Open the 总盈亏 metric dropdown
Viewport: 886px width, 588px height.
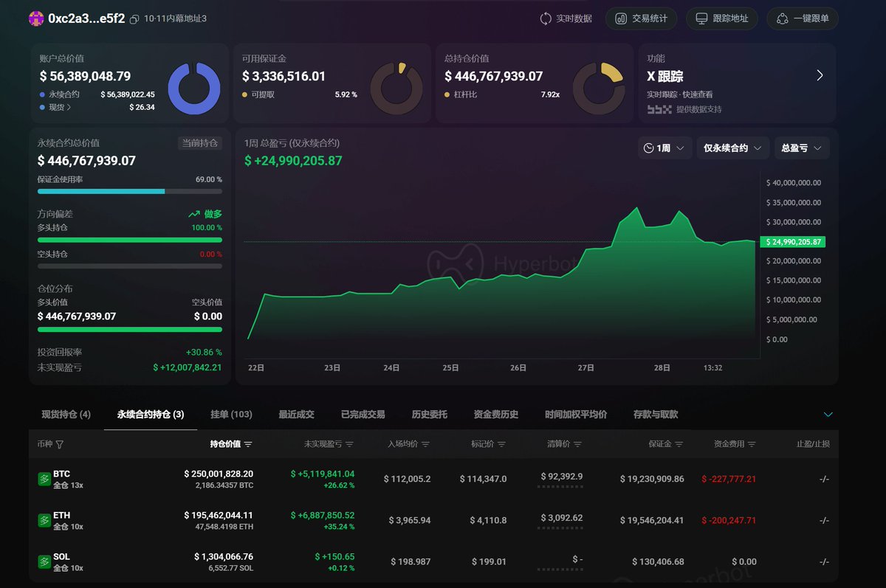tap(802, 148)
